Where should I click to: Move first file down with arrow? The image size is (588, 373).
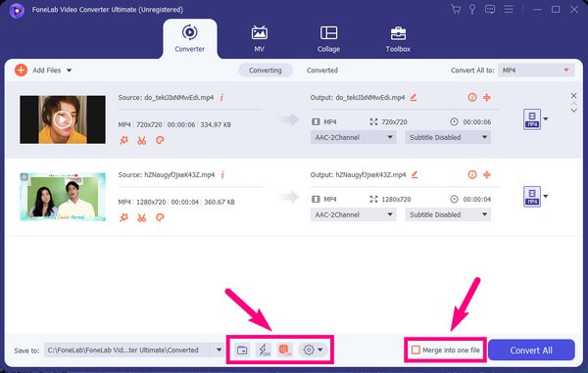pos(573,111)
